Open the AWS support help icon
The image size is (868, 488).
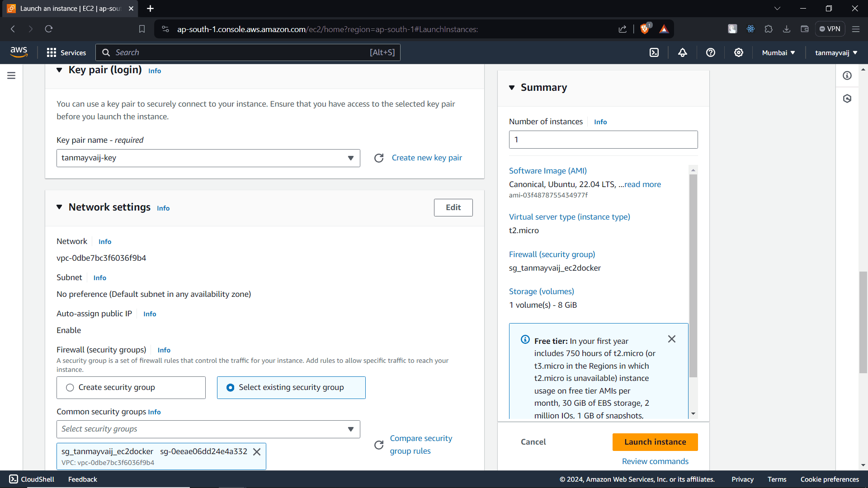point(710,53)
